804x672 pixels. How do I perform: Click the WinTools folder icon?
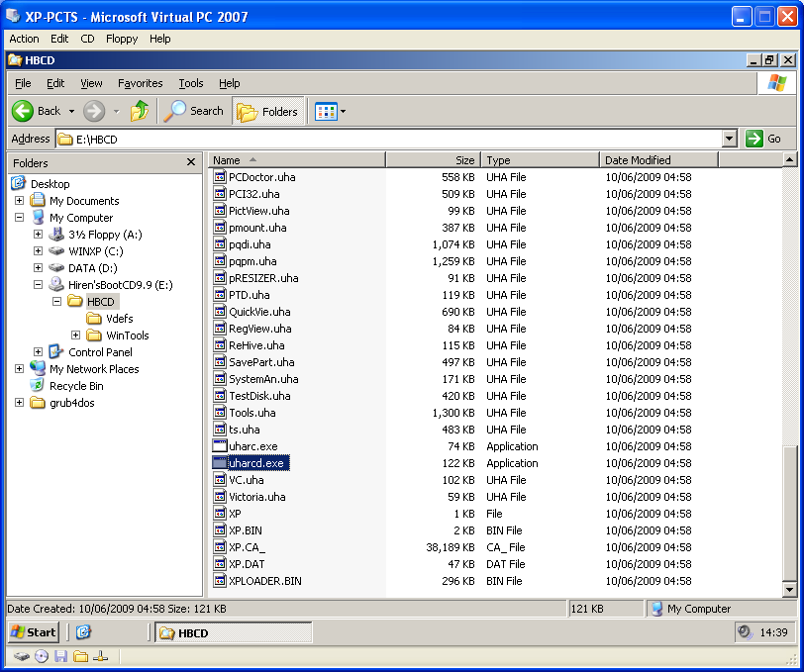tap(94, 336)
